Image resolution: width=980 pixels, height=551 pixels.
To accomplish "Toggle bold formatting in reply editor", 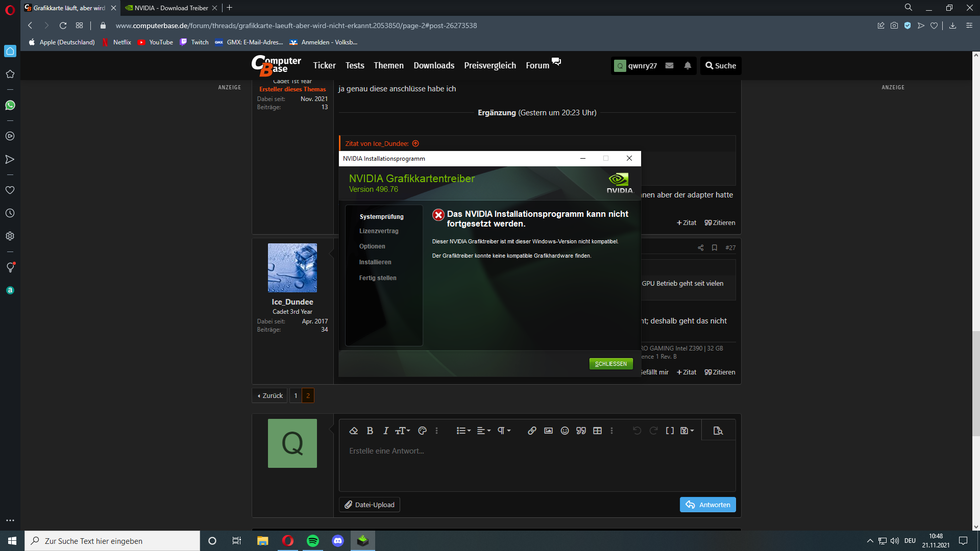I will [370, 431].
